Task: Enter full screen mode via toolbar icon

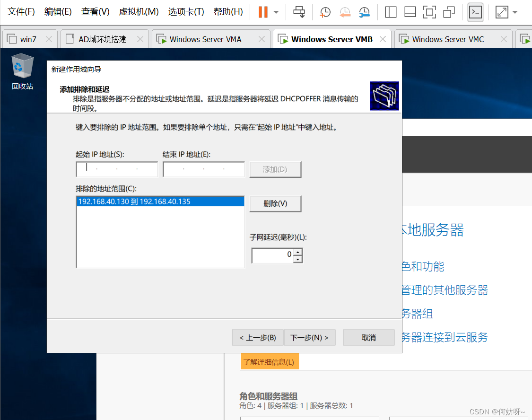Action: (429, 12)
